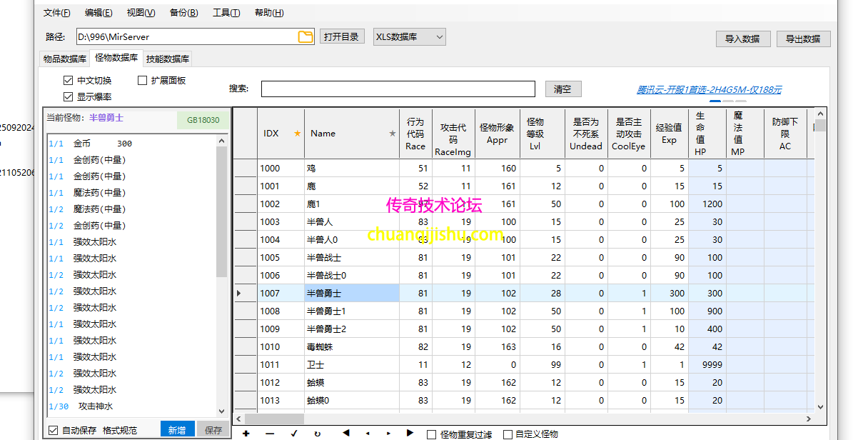868x440 pixels.
Task: Enable the 扩展面板 checkbox
Action: click(142, 80)
